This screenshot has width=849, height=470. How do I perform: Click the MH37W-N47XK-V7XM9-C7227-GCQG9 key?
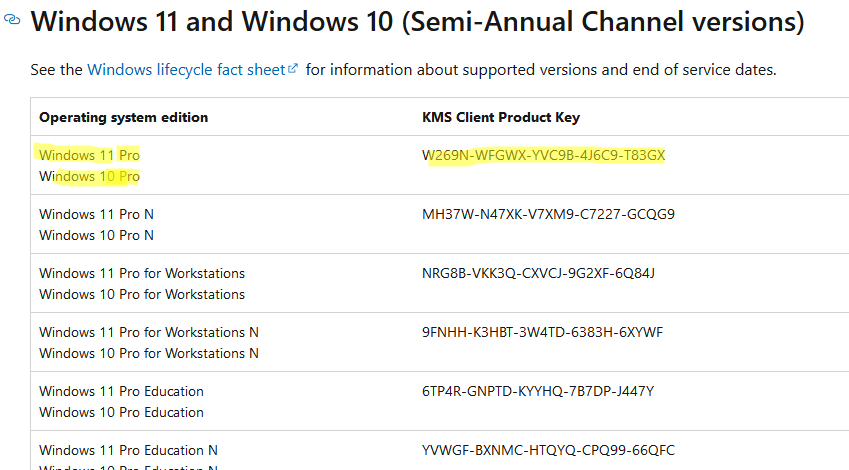(x=548, y=214)
